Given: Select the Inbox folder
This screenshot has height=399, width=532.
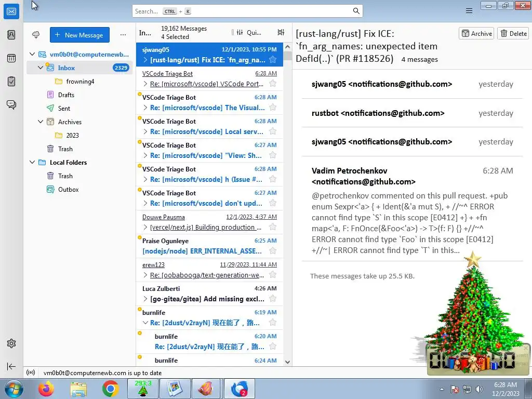Looking at the screenshot, I should tap(79, 68).
